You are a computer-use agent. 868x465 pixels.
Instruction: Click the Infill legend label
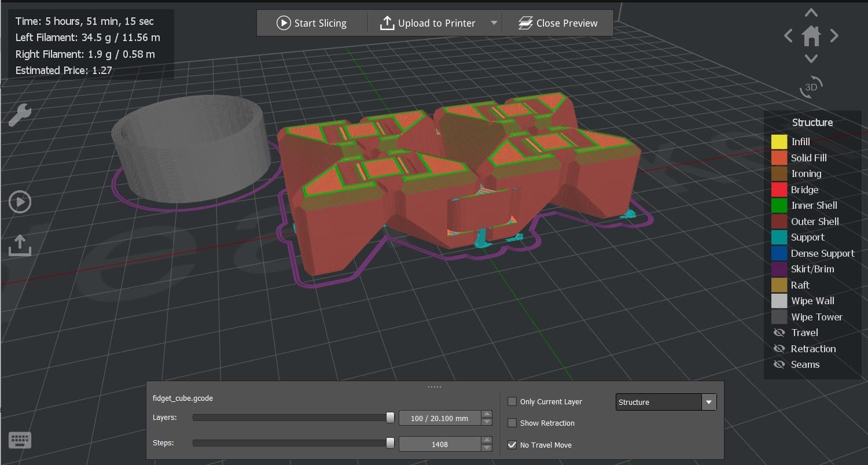click(800, 142)
